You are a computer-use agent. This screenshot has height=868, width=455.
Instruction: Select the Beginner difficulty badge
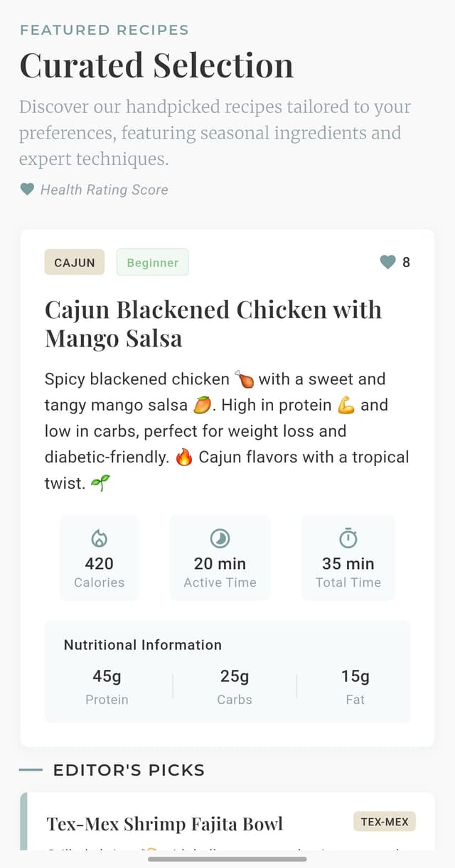pos(152,262)
